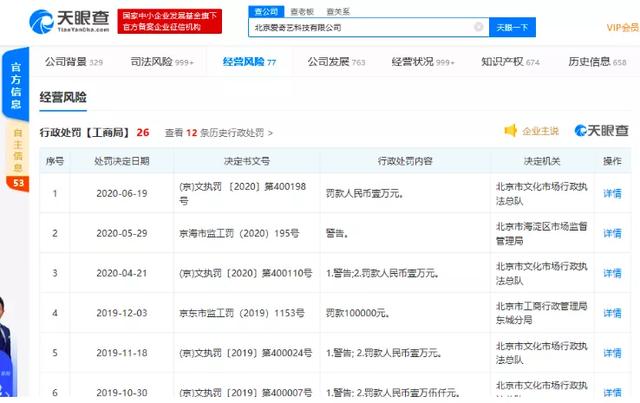Click document number 京海市监工罚（2020）195号
This screenshot has width=640, height=403.
(x=239, y=233)
